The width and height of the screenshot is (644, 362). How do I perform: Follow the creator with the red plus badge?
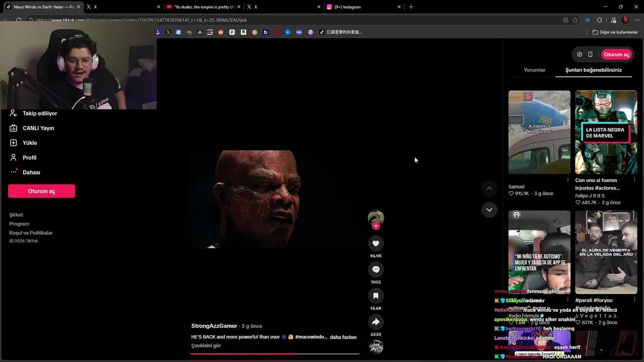coord(376,226)
